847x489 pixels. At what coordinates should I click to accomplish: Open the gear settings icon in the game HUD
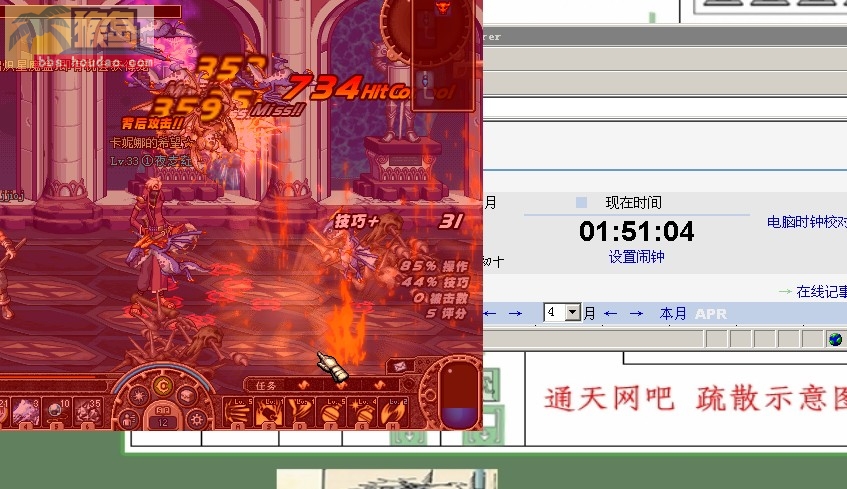coord(196,419)
